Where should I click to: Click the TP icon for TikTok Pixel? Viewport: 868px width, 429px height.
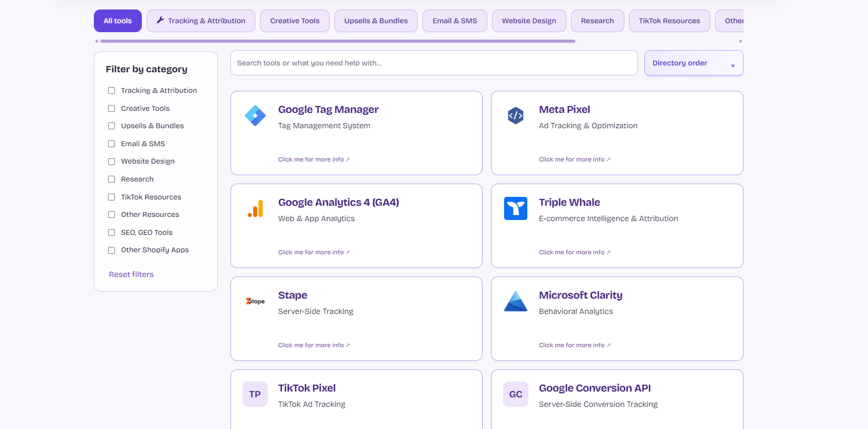(255, 394)
